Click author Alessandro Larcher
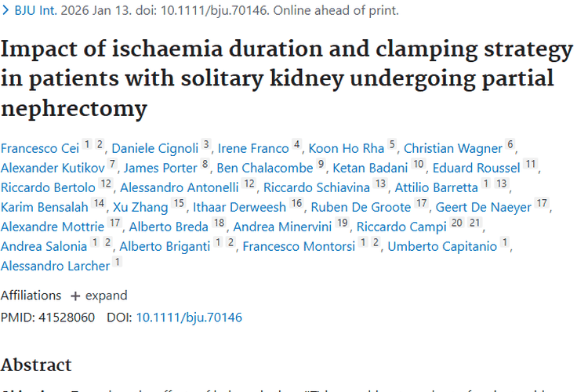 coord(55,266)
